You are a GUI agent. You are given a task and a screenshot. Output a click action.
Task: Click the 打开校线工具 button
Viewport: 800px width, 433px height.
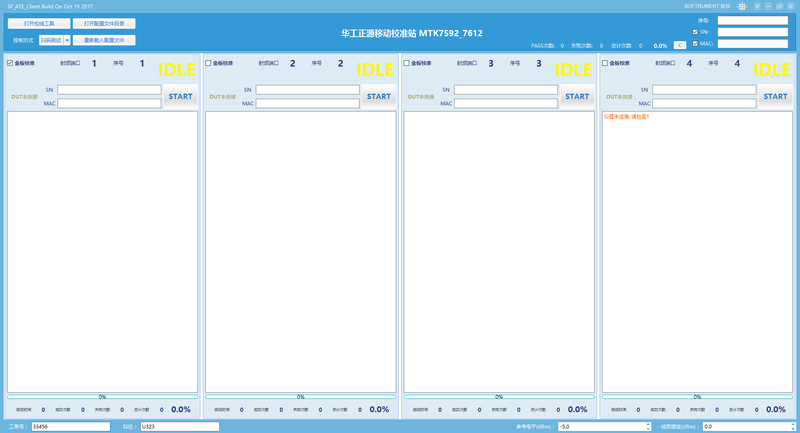39,23
